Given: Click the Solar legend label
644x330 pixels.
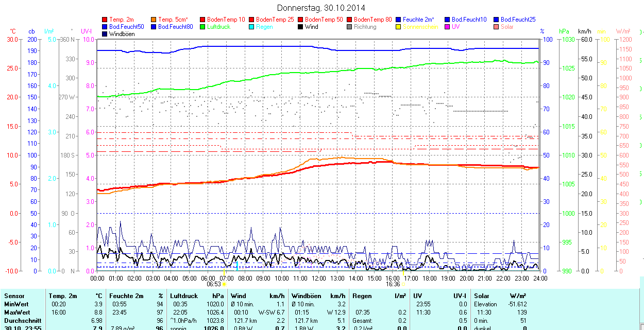Looking at the screenshot, I should click(507, 27).
